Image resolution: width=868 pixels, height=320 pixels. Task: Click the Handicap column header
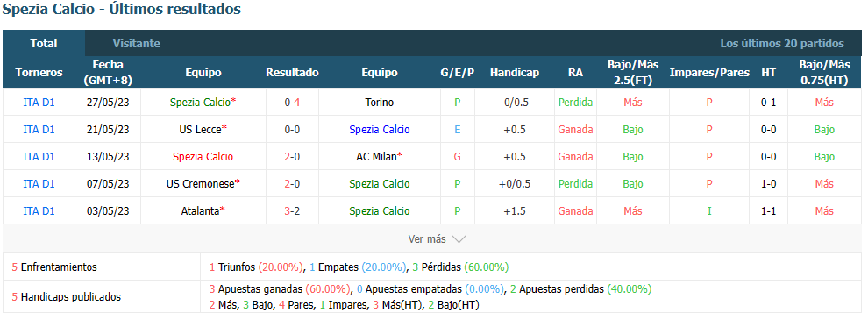(x=515, y=73)
